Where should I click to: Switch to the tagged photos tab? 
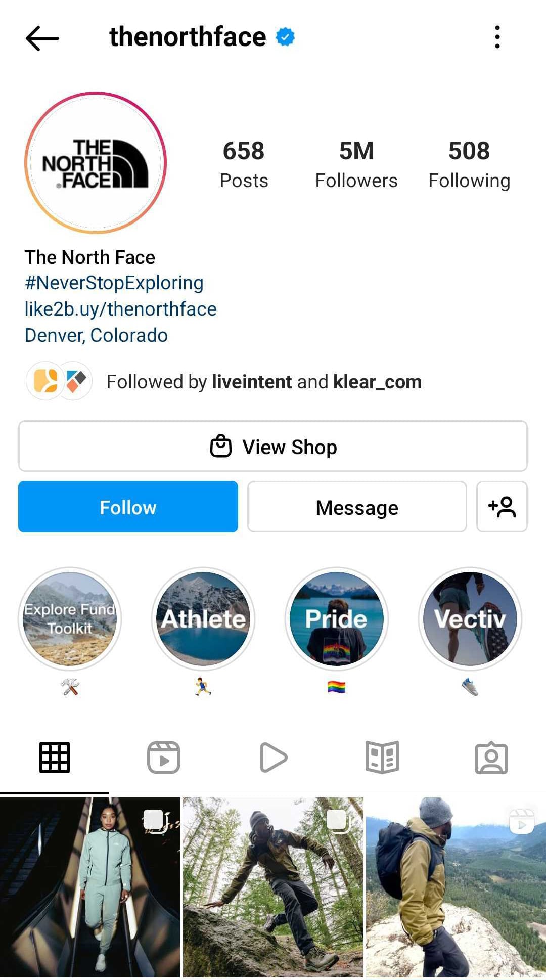[x=491, y=758]
